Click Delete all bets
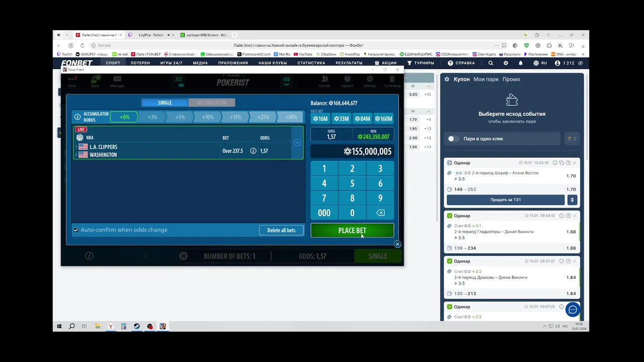The width and height of the screenshot is (644, 362). point(281,230)
